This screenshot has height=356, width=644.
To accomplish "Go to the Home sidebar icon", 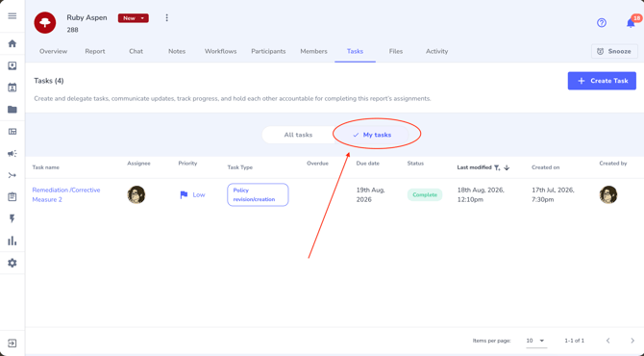I will [x=12, y=43].
